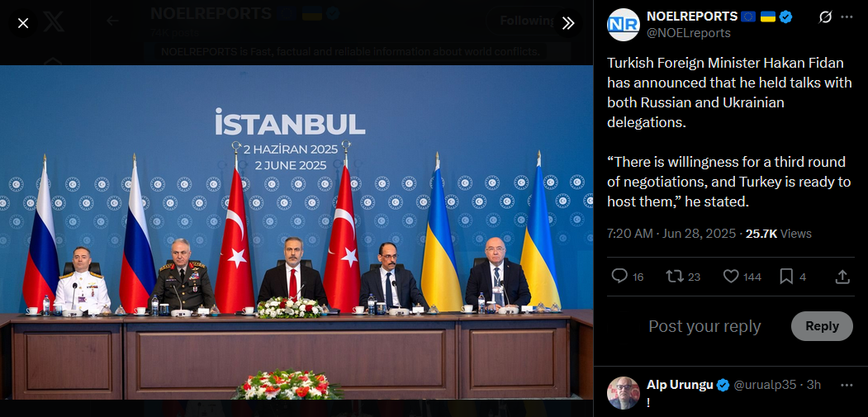Click the 25.7K Views count

pos(778,234)
